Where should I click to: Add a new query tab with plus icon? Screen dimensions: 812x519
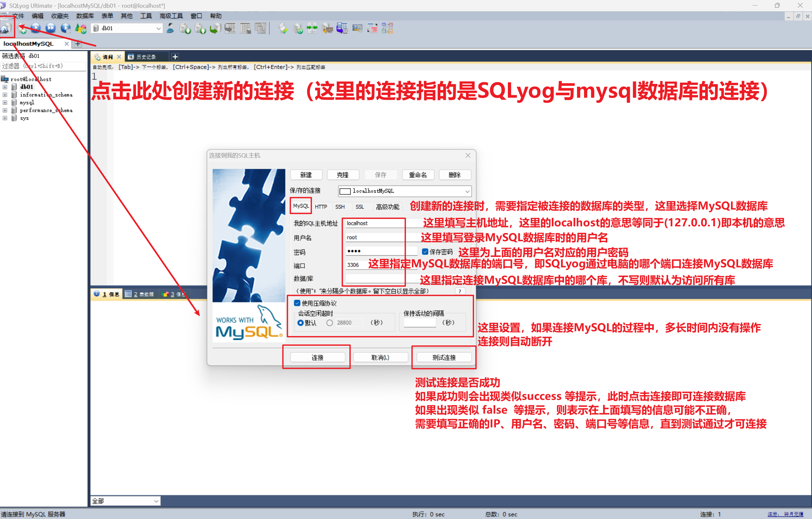(175, 57)
